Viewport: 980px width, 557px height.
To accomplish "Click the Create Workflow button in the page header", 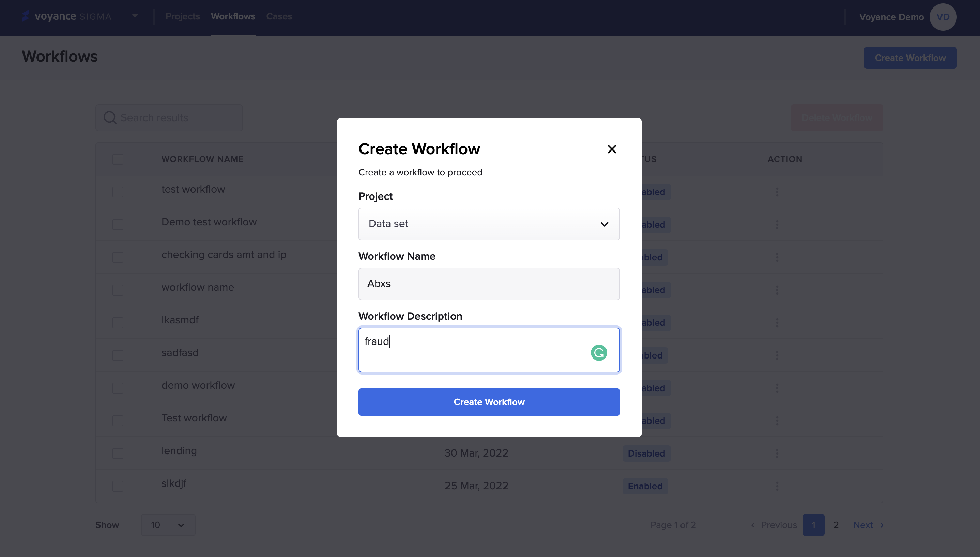I will pyautogui.click(x=910, y=58).
